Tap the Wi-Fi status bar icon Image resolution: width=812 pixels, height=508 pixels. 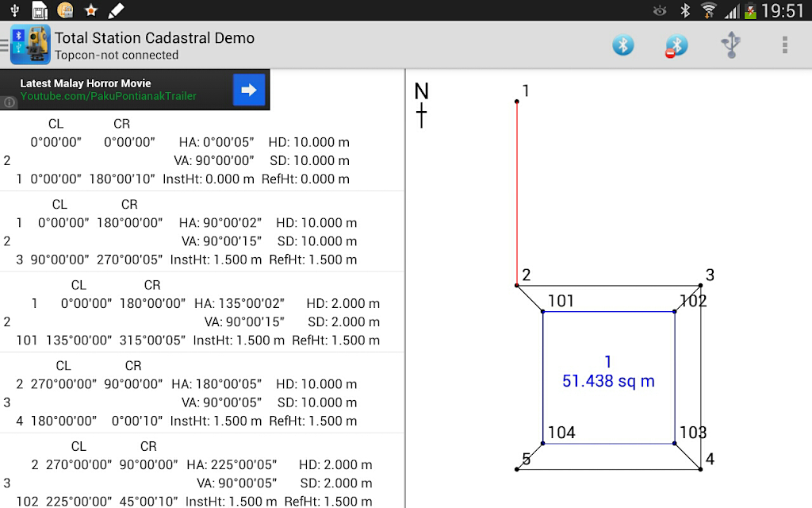708,10
